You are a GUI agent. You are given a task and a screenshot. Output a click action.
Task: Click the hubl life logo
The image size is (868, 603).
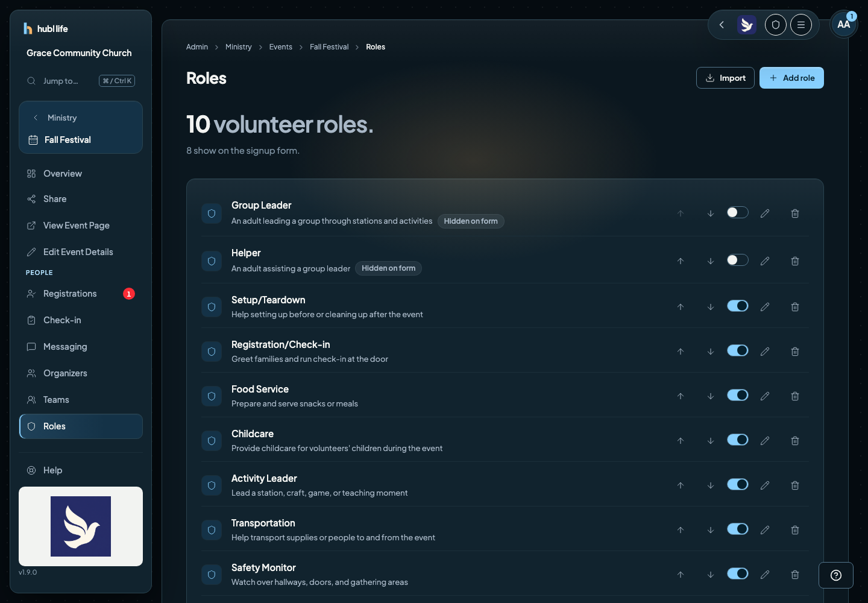click(x=46, y=28)
